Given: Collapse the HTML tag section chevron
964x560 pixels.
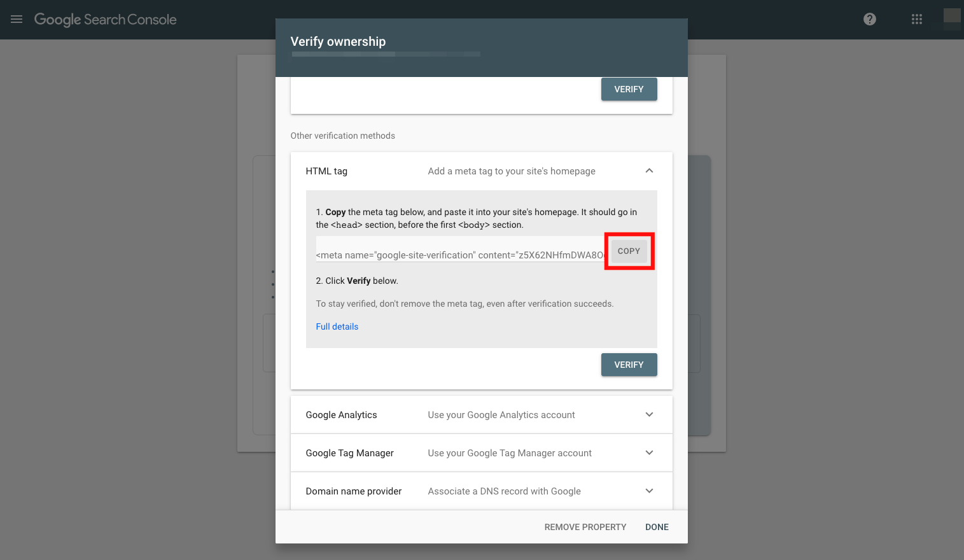Looking at the screenshot, I should click(649, 171).
